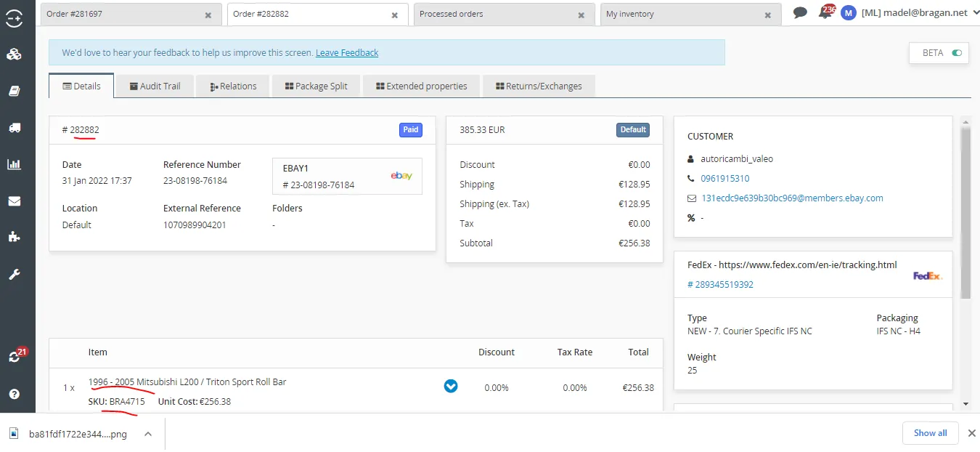
Task: Toggle the BETA switch
Action: tap(957, 53)
